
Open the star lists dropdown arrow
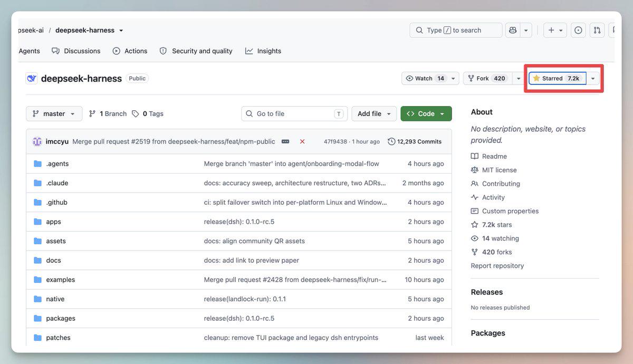593,78
